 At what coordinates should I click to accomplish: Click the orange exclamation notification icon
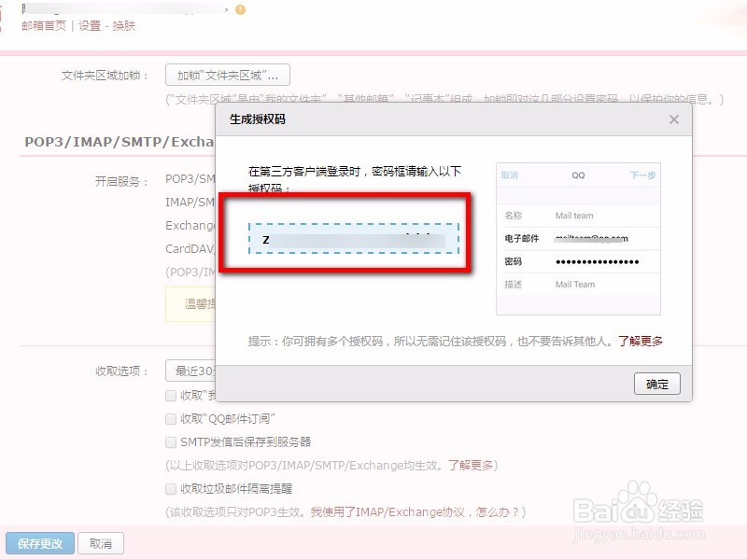[x=238, y=9]
